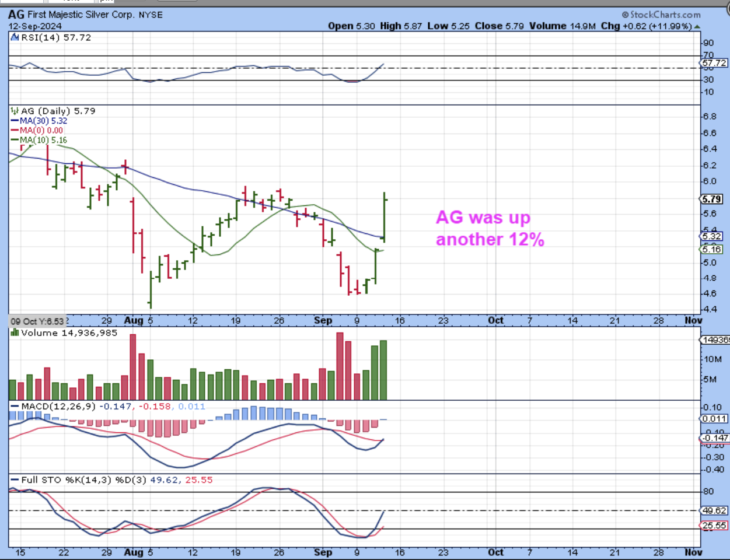Click the AG ticker symbol in header
Image resolution: width=730 pixels, height=560 pixels.
coord(16,15)
